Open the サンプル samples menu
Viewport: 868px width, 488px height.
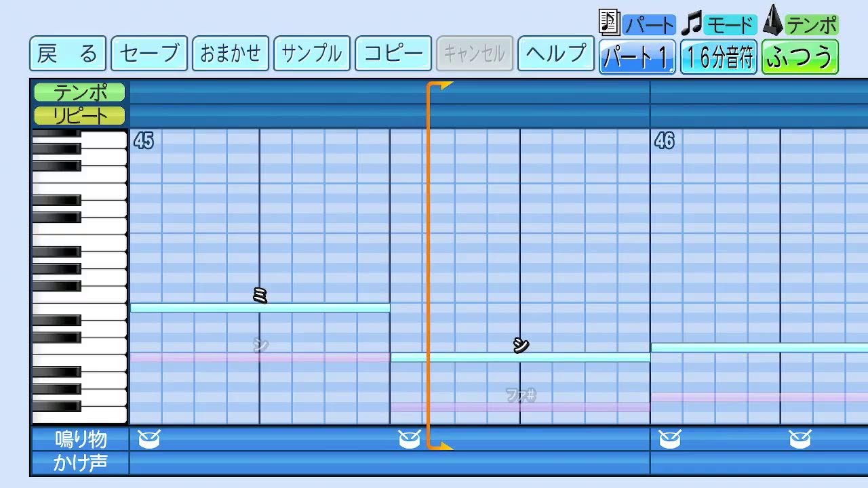point(312,54)
